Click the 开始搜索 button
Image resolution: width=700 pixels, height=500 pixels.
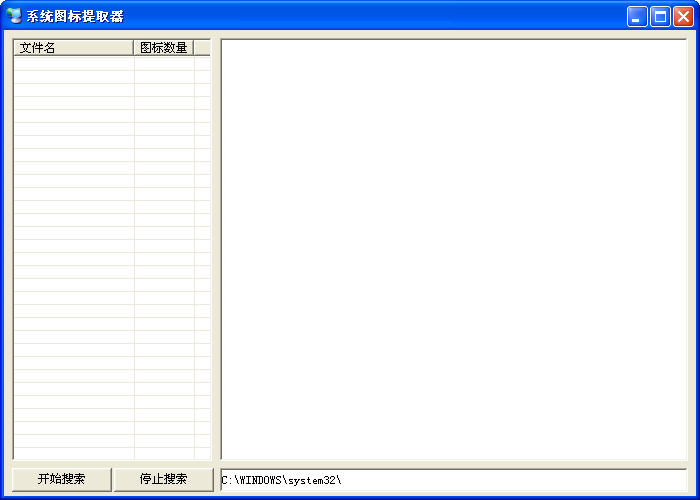(x=62, y=479)
